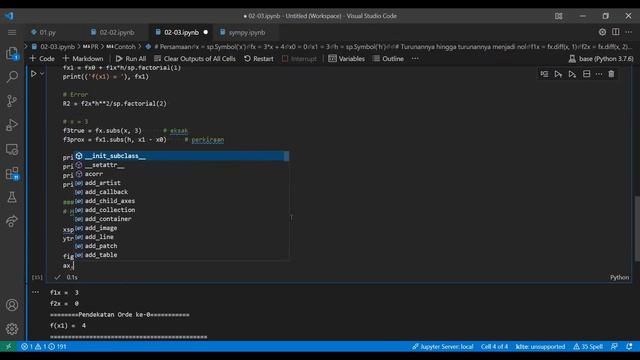Screen dimensions: 640x360
Task: Open notebook settings gear in editor title
Action: pyautogui.click(x=602, y=32)
